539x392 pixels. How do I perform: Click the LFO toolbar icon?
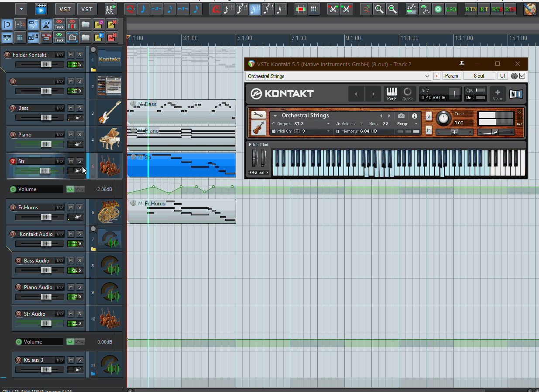click(451, 9)
